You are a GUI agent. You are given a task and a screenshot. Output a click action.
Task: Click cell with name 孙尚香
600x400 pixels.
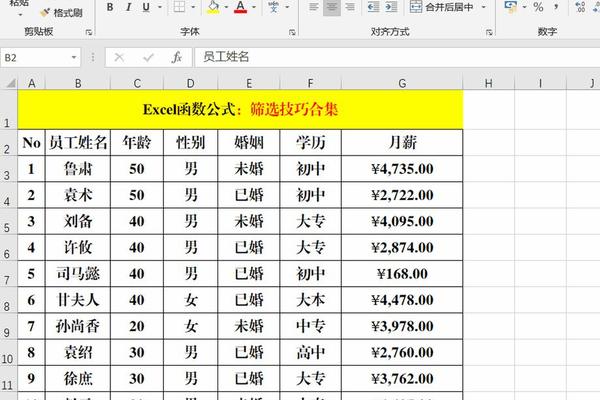click(x=78, y=326)
